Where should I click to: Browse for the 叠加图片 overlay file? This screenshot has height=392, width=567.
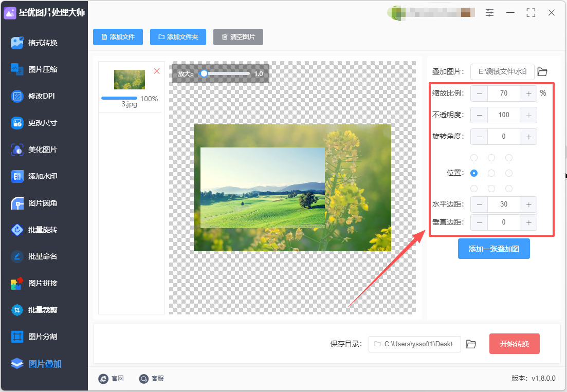542,71
